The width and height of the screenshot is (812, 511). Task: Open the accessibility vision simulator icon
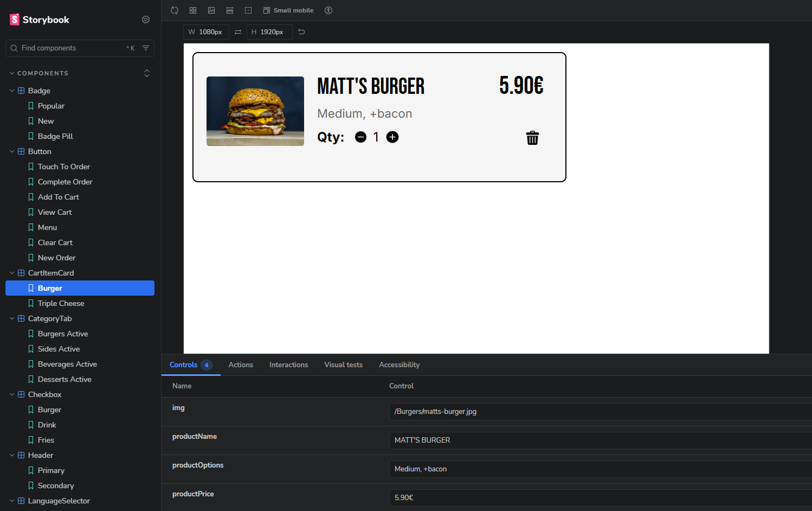tap(328, 10)
